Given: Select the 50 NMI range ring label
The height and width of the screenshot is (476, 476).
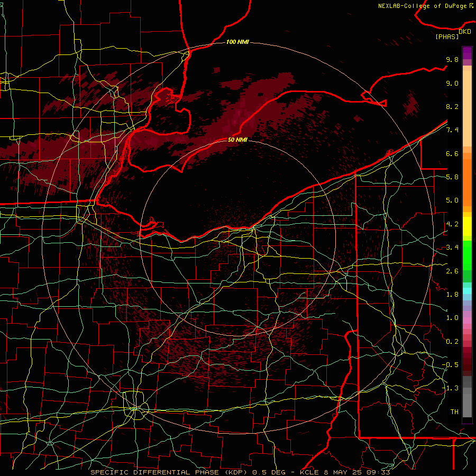Looking at the screenshot, I should (237, 140).
